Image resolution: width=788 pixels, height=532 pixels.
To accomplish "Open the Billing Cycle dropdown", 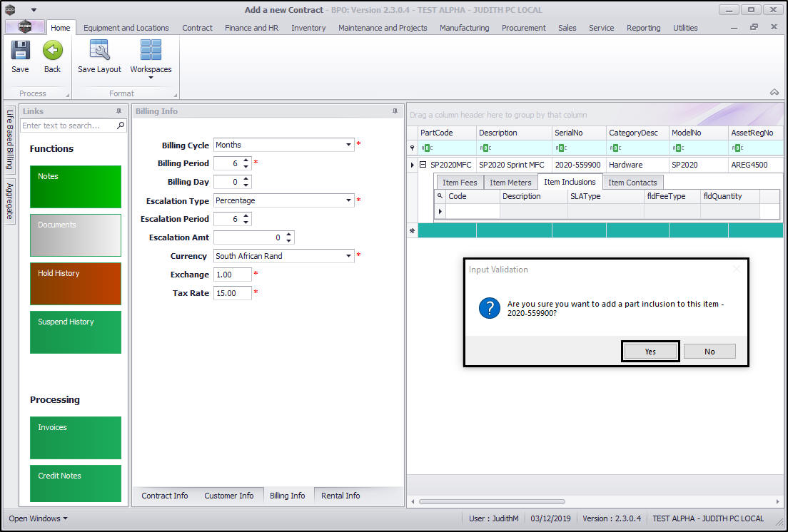I will pos(349,145).
